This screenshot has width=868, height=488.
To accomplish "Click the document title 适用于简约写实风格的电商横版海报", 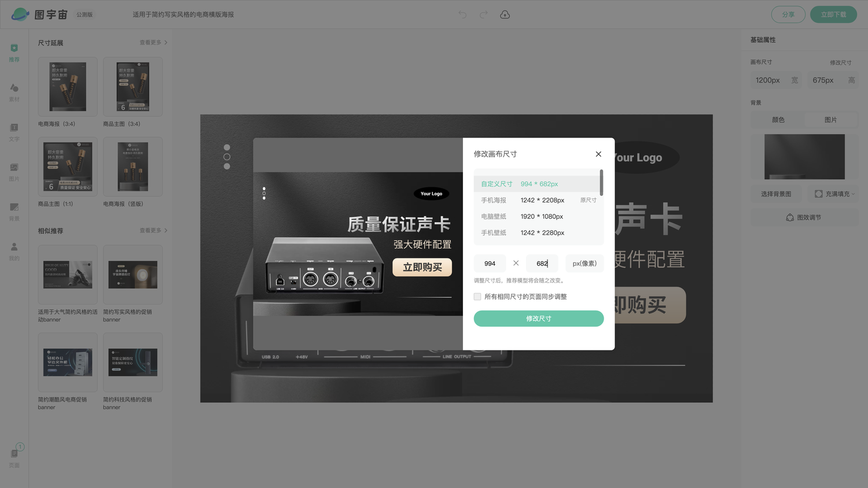I will [x=183, y=14].
